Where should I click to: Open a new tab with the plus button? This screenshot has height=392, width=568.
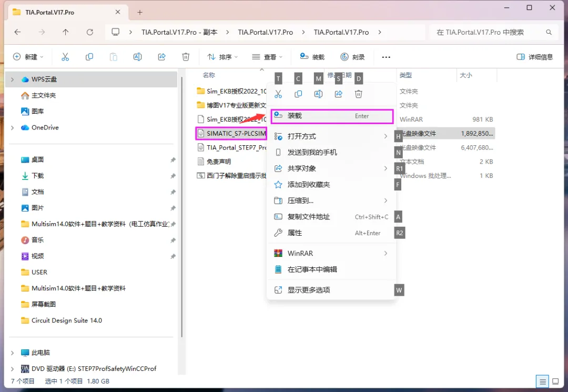pyautogui.click(x=140, y=12)
